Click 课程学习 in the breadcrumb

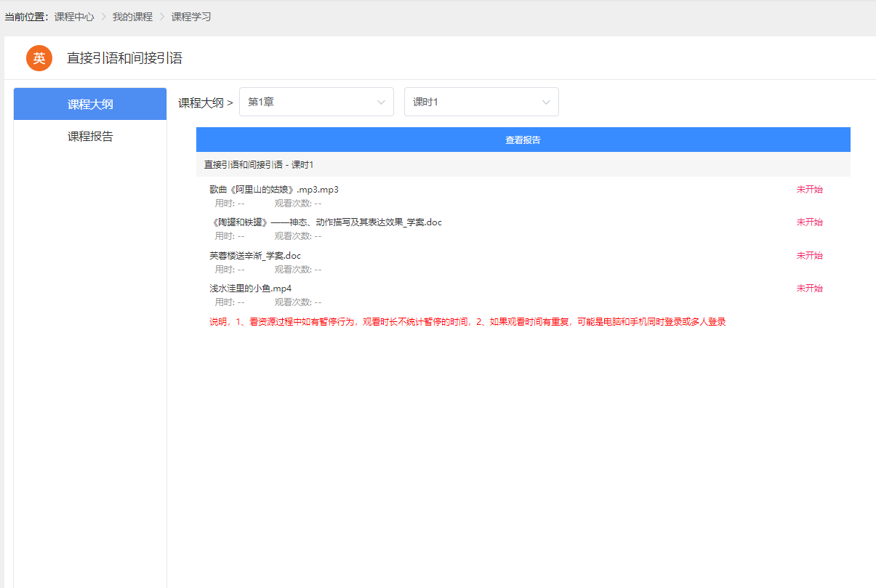point(191,17)
